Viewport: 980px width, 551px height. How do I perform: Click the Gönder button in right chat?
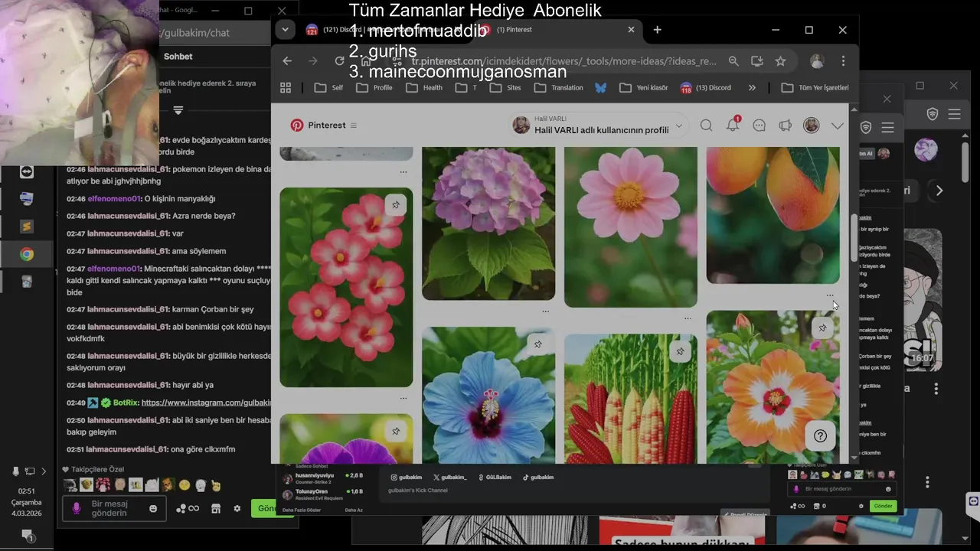coord(883,506)
